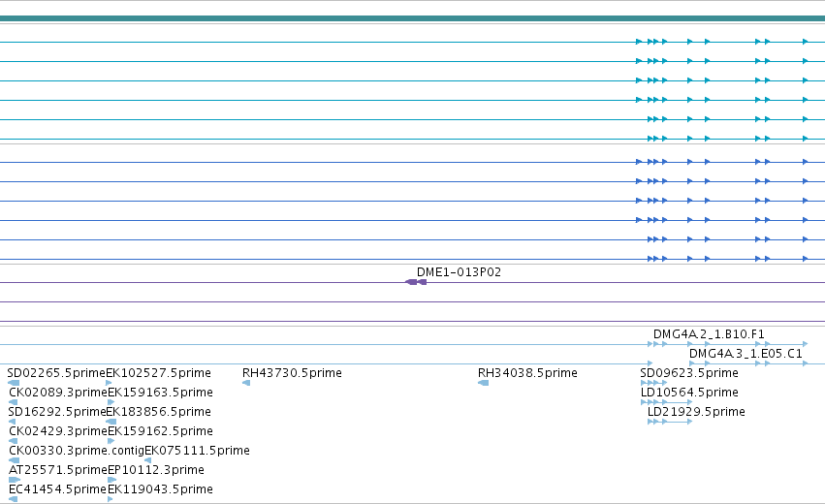Select the LD21929.5prime label

696,412
